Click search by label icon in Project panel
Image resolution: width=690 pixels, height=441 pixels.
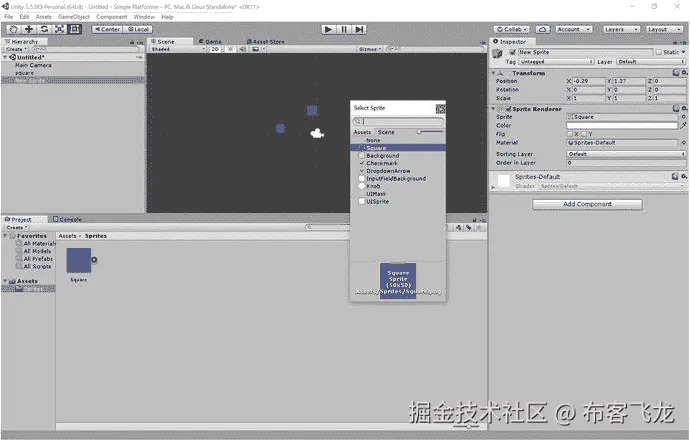coord(469,227)
